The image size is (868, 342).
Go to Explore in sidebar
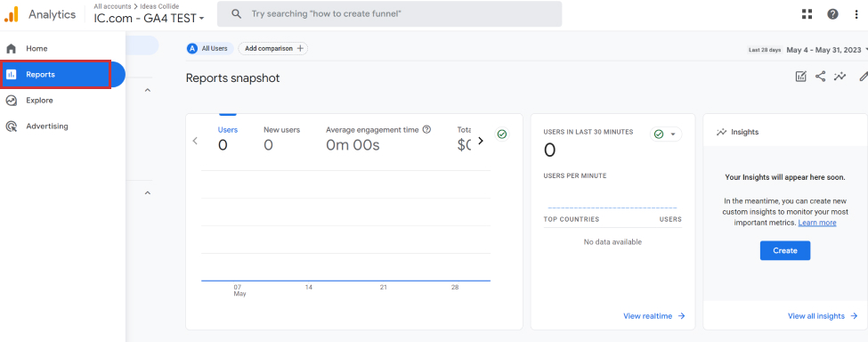pos(39,100)
